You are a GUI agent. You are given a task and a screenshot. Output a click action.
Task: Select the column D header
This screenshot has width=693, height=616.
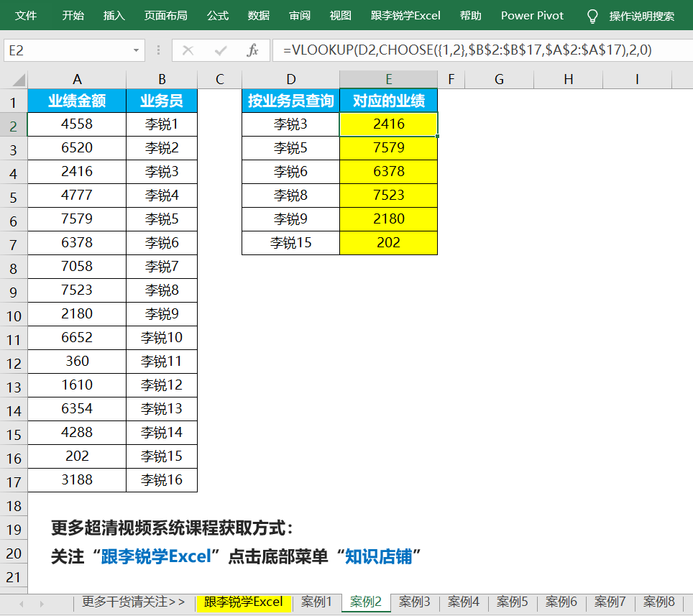tap(290, 79)
